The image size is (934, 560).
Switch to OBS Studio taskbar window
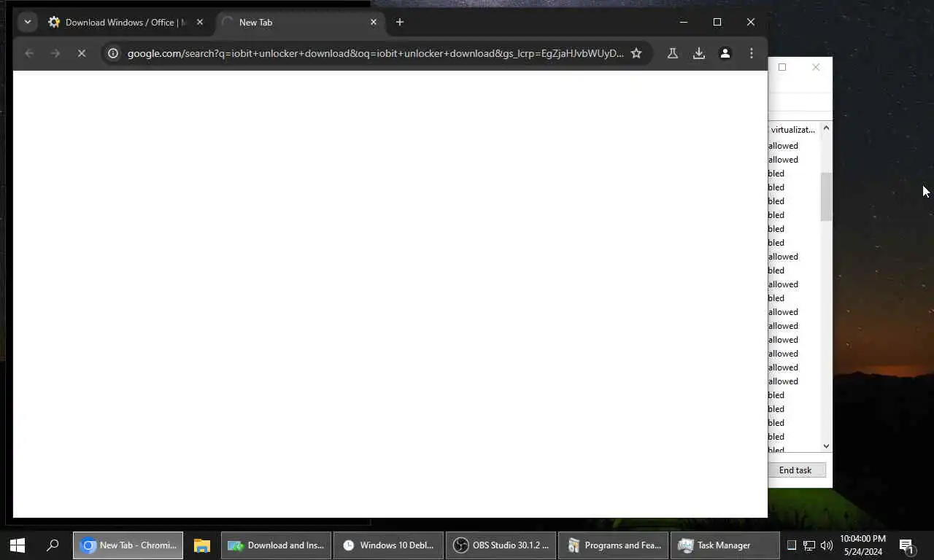(x=501, y=545)
